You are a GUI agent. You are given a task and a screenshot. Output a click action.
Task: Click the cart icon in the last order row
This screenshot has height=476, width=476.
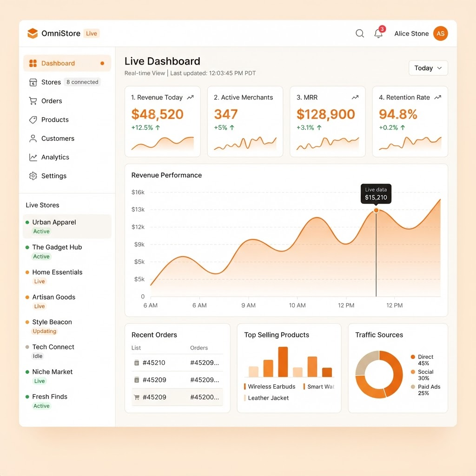click(x=137, y=397)
